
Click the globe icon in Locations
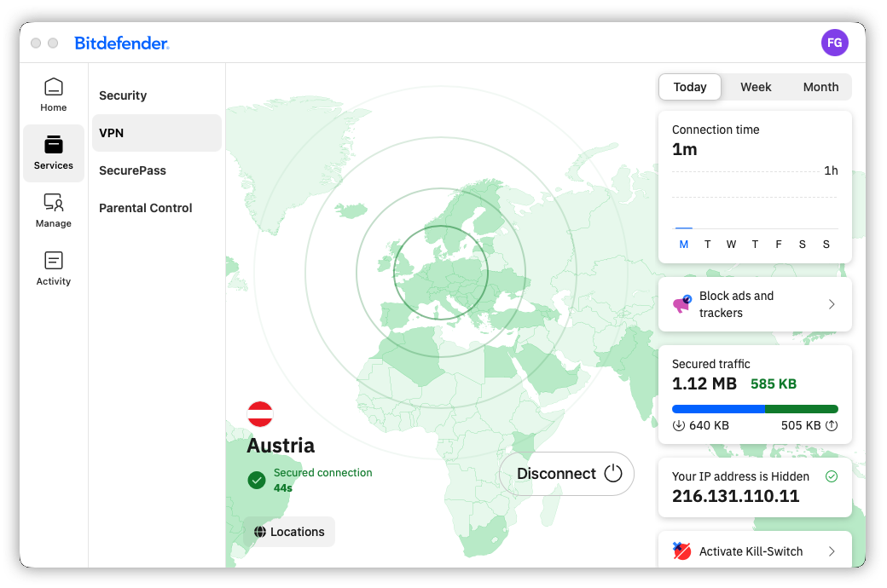tap(259, 532)
